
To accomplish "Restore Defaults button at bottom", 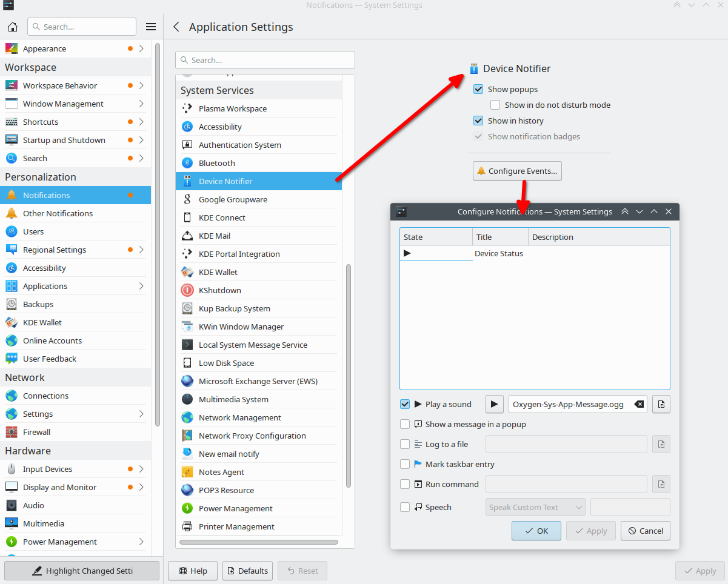I will pyautogui.click(x=248, y=571).
